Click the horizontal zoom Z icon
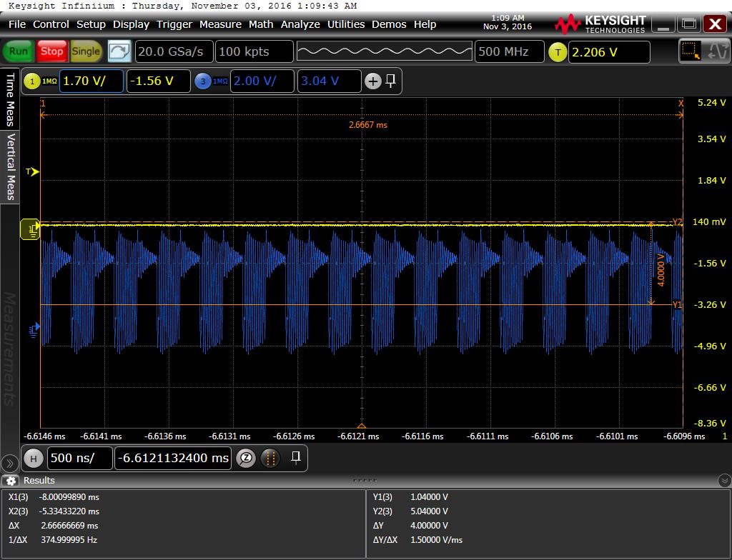 245,458
